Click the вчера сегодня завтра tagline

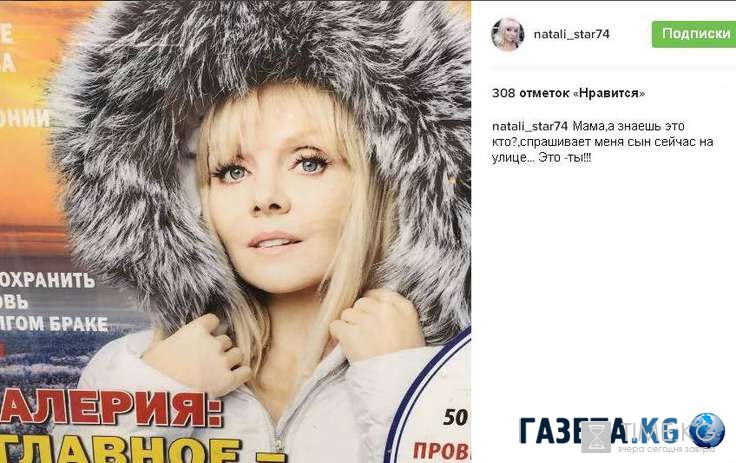click(x=666, y=450)
